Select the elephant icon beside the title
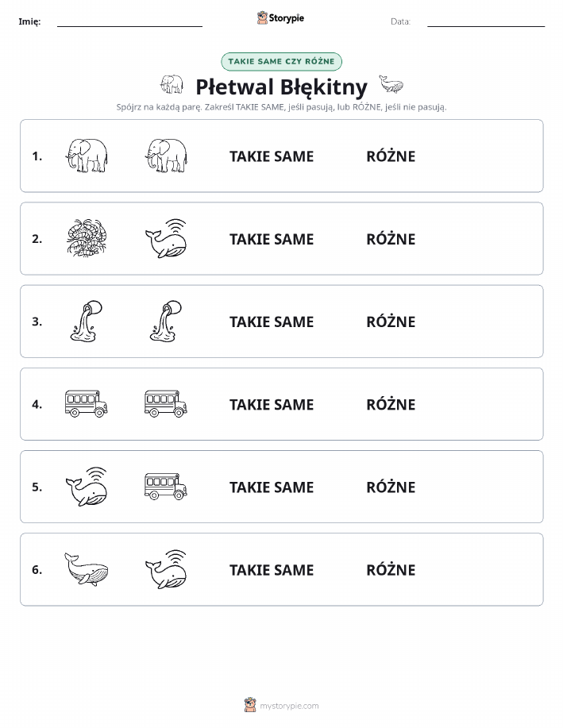Screen dimensions: 563x728 [172, 84]
